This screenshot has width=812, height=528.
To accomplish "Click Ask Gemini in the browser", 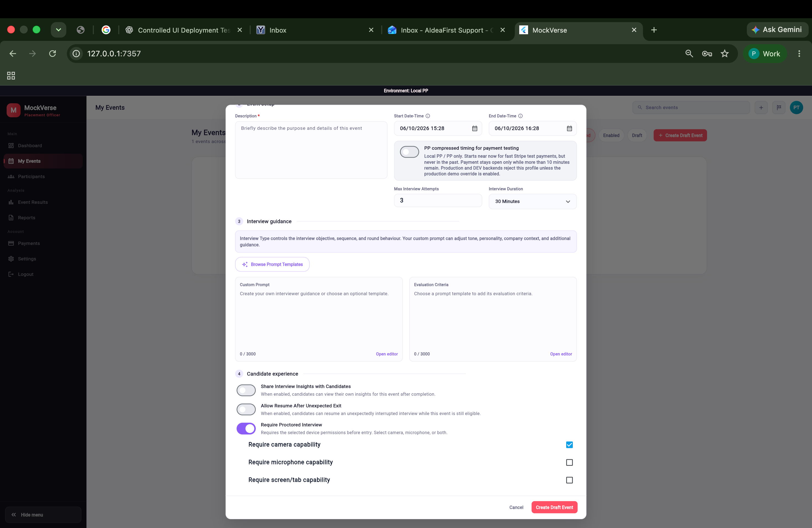I will tap(777, 30).
